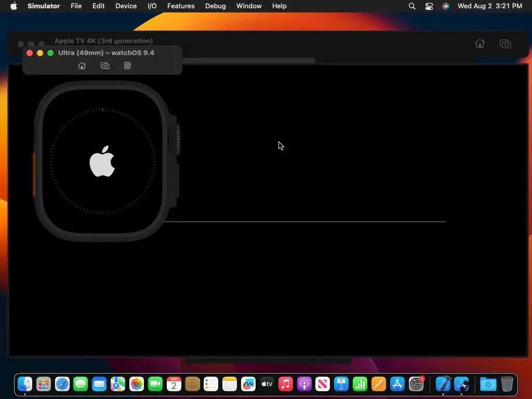Click the screenshot icon in the Apple TV window
Viewport: 532px width, 399px height.
point(505,44)
